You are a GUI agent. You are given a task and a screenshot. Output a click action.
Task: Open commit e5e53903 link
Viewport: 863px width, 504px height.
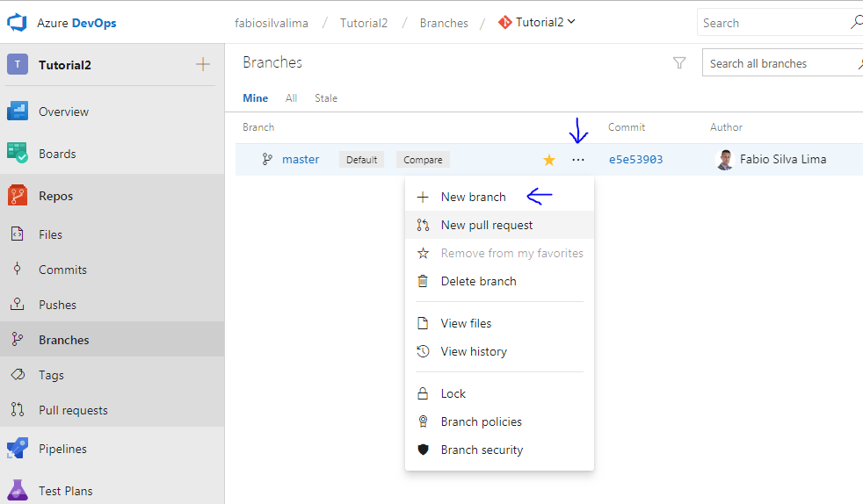point(635,160)
